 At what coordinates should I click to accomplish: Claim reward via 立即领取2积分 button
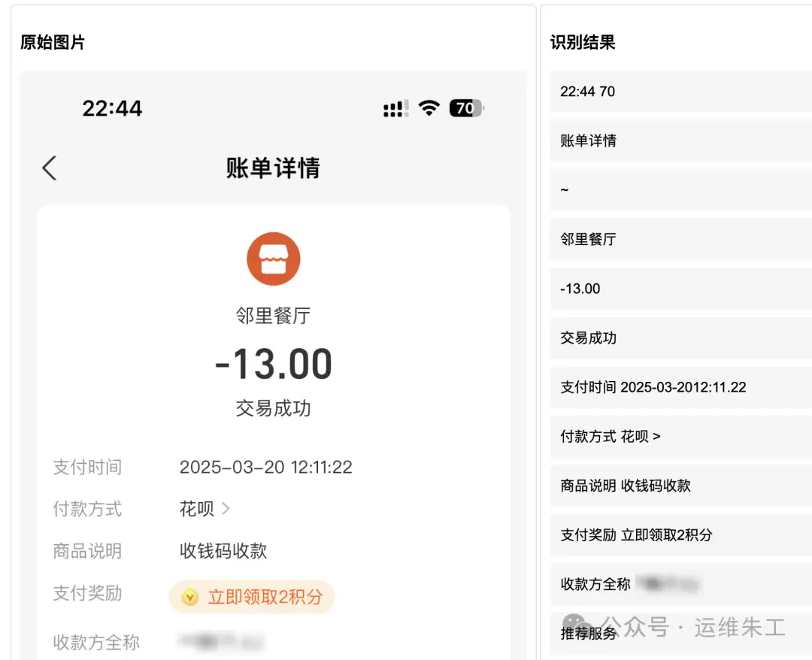pyautogui.click(x=252, y=597)
